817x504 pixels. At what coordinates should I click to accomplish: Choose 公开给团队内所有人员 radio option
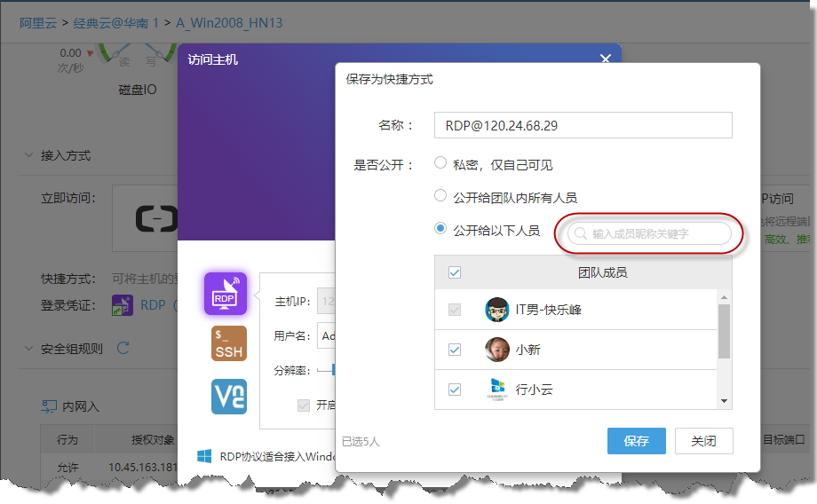point(440,196)
